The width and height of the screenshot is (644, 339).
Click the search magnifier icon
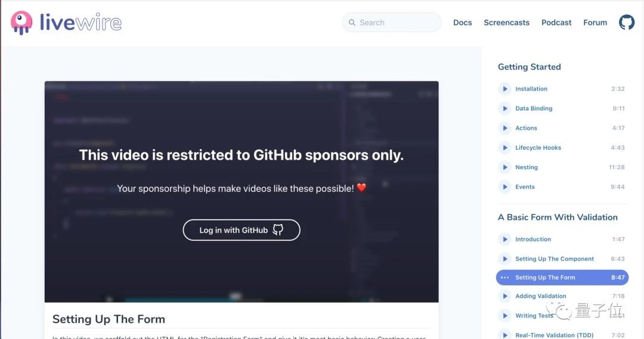pos(352,23)
